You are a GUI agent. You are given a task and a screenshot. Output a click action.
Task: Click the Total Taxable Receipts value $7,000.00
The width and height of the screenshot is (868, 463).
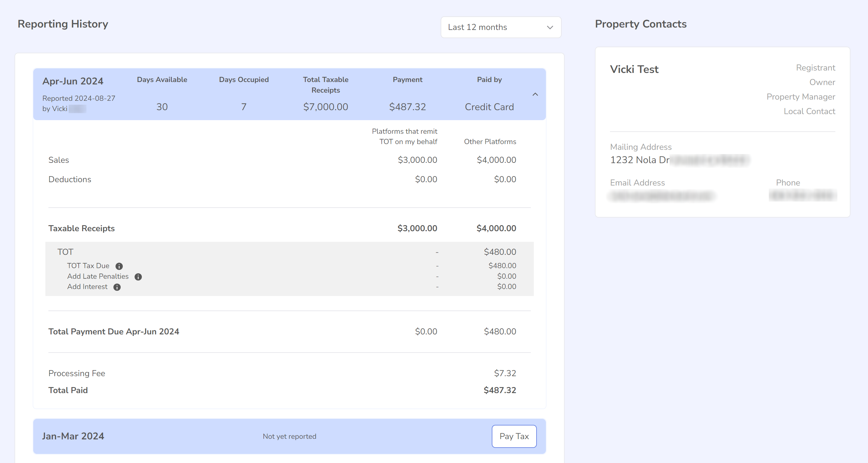point(325,107)
